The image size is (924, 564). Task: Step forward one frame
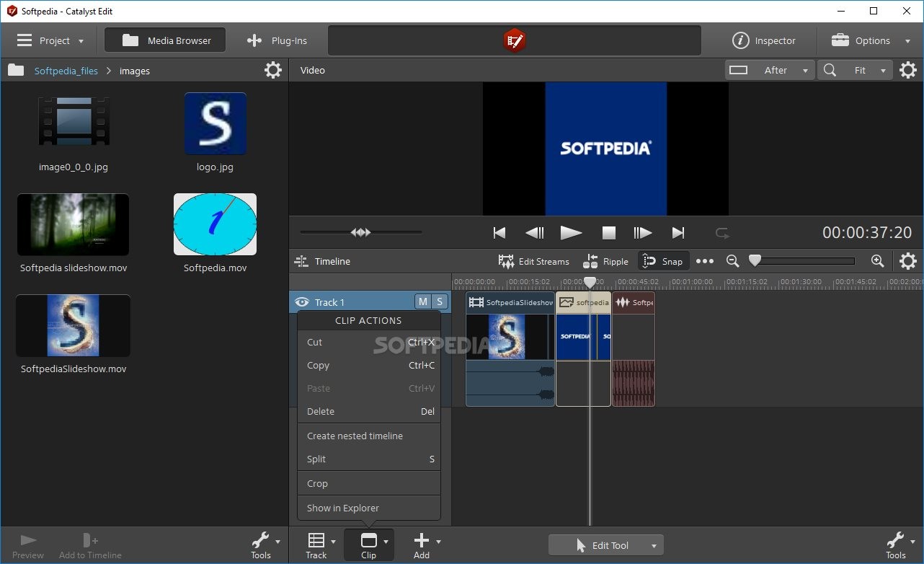coord(642,232)
